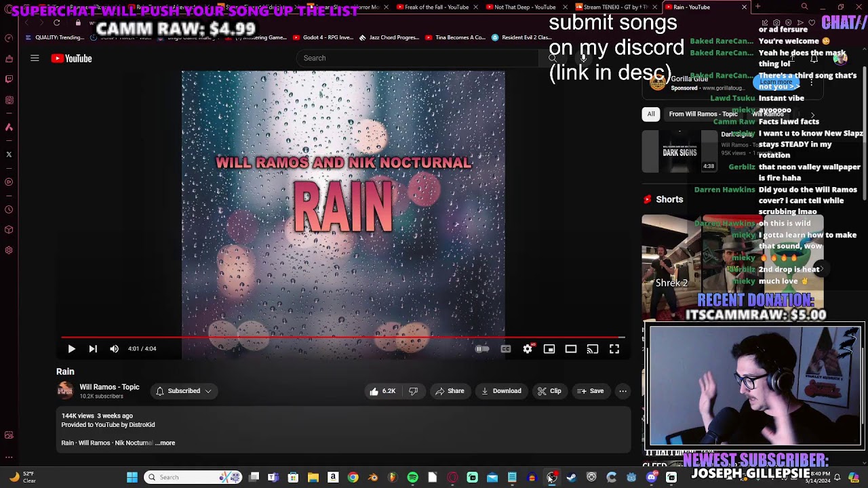This screenshot has width=868, height=488.
Task: Expand description with ...more
Action: click(x=165, y=443)
